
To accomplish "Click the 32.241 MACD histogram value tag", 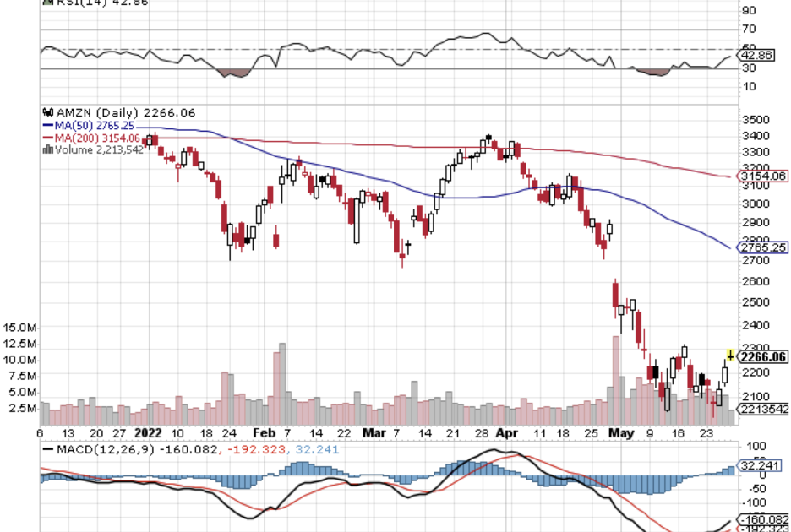I will pos(763,464).
